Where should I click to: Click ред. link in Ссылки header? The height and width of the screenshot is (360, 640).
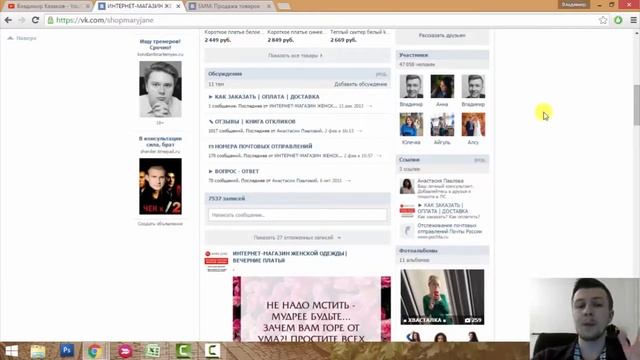[479, 160]
